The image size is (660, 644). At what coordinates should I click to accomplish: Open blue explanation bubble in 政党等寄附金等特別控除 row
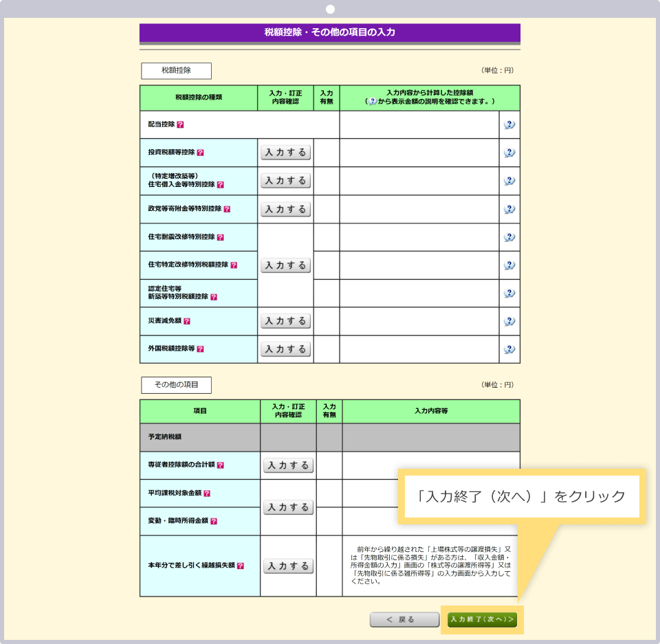[509, 209]
